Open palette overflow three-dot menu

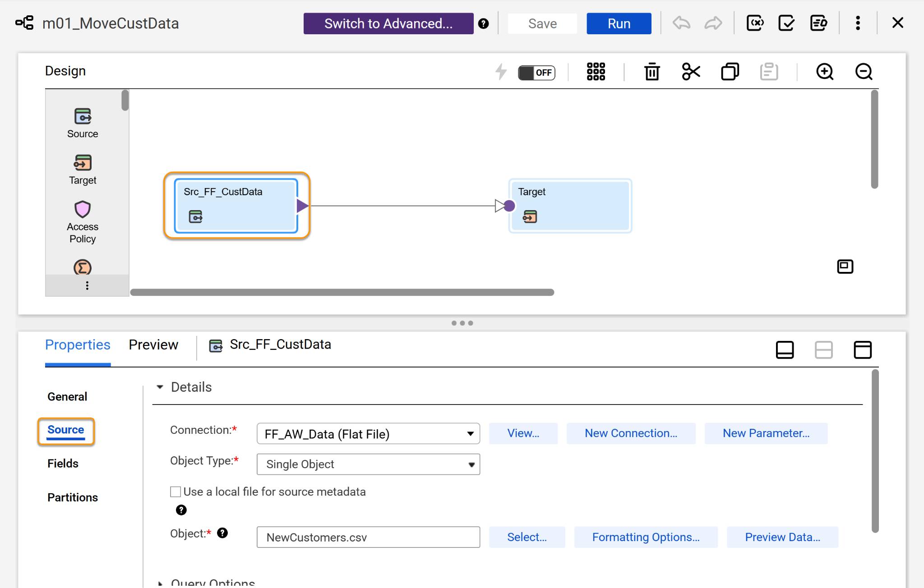point(87,285)
